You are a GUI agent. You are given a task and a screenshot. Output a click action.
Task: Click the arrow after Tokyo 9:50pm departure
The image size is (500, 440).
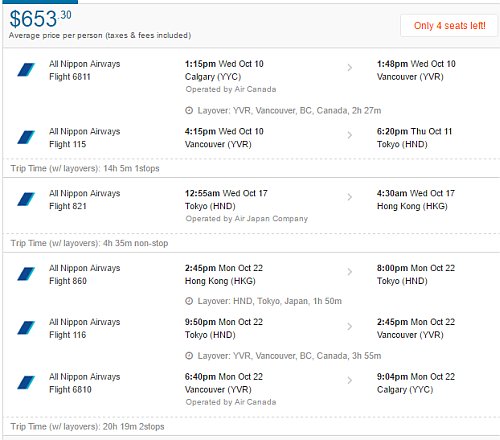point(350,326)
